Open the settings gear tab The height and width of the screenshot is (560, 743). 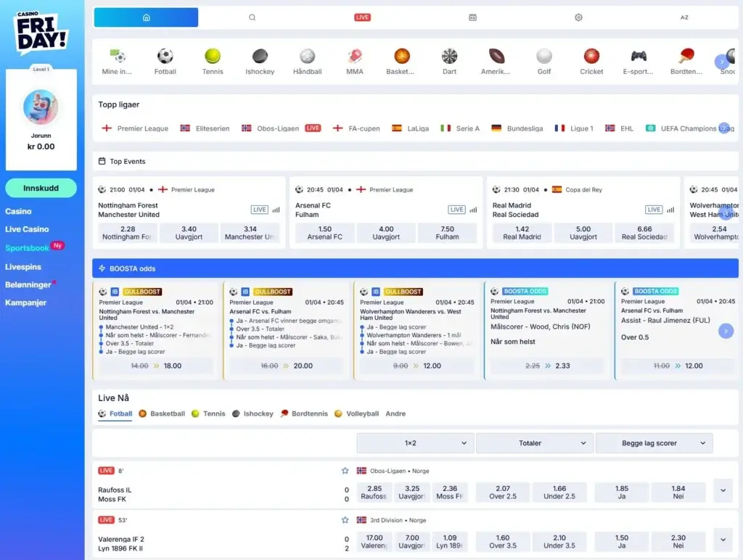578,17
